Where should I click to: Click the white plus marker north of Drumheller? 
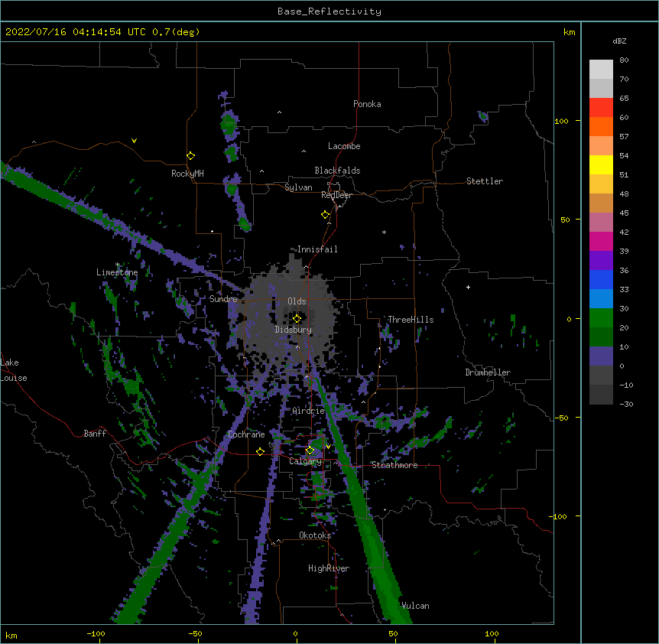coord(468,287)
